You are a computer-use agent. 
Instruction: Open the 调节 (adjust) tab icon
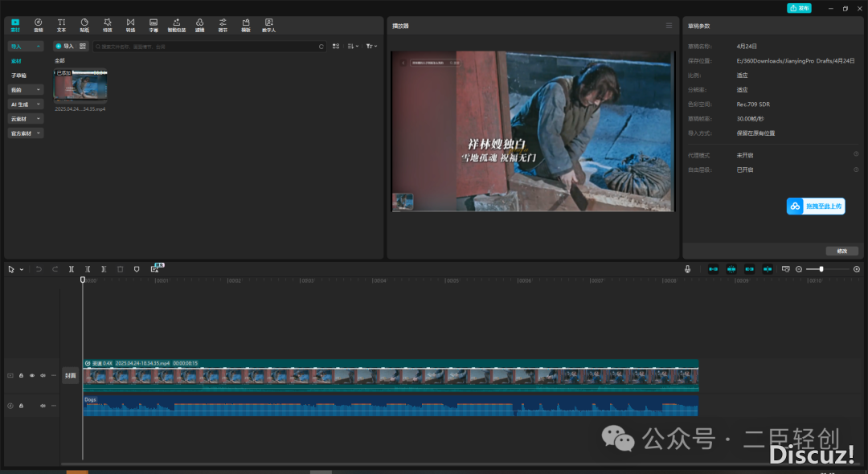point(223,25)
